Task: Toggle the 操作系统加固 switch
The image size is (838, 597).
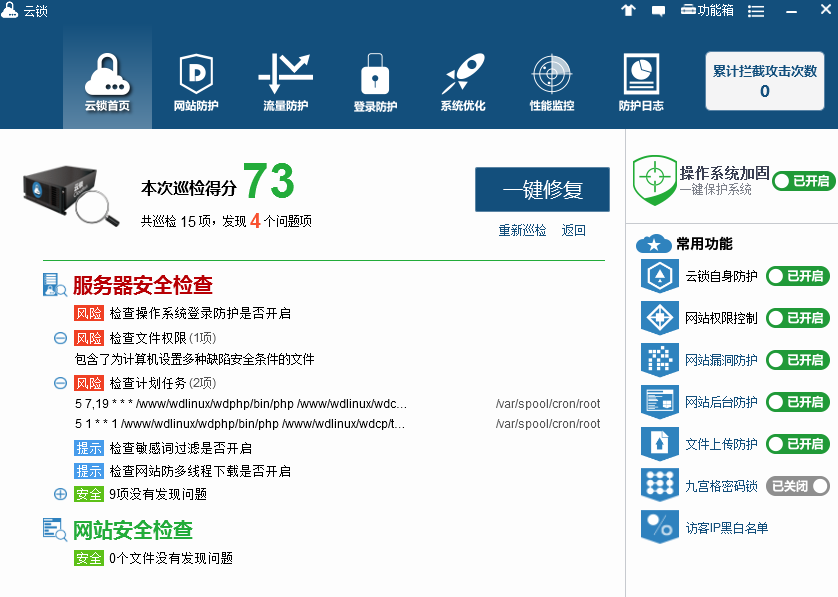Action: pos(802,181)
